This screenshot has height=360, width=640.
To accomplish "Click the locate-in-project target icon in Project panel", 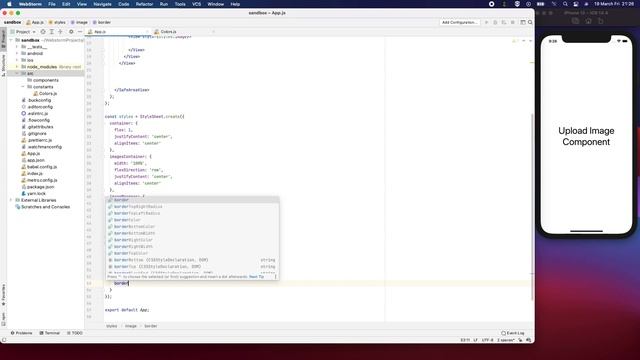I will pyautogui.click(x=43, y=31).
